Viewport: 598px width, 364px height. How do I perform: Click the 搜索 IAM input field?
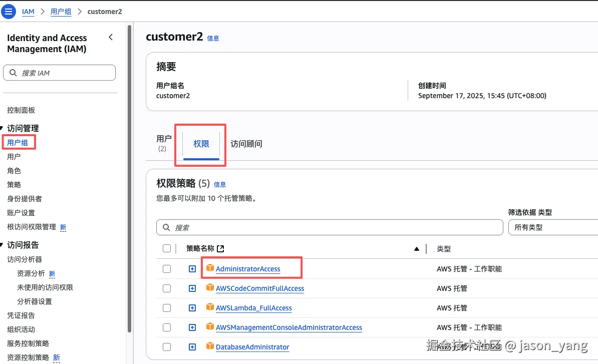(x=60, y=73)
